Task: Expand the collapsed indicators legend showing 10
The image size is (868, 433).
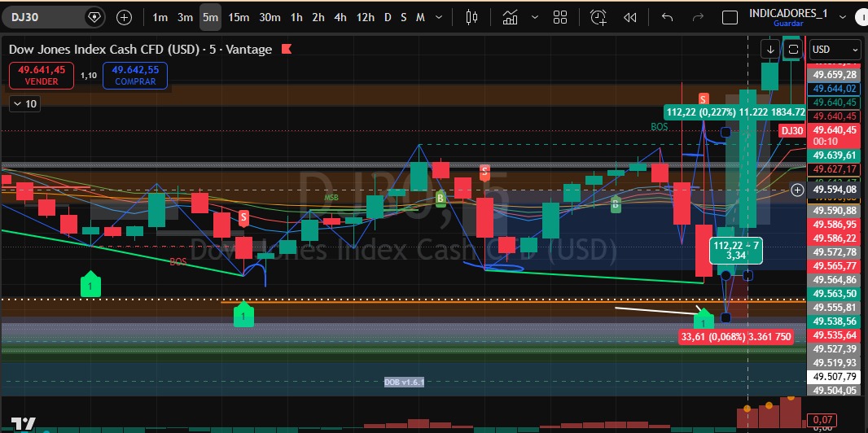Action: 25,103
